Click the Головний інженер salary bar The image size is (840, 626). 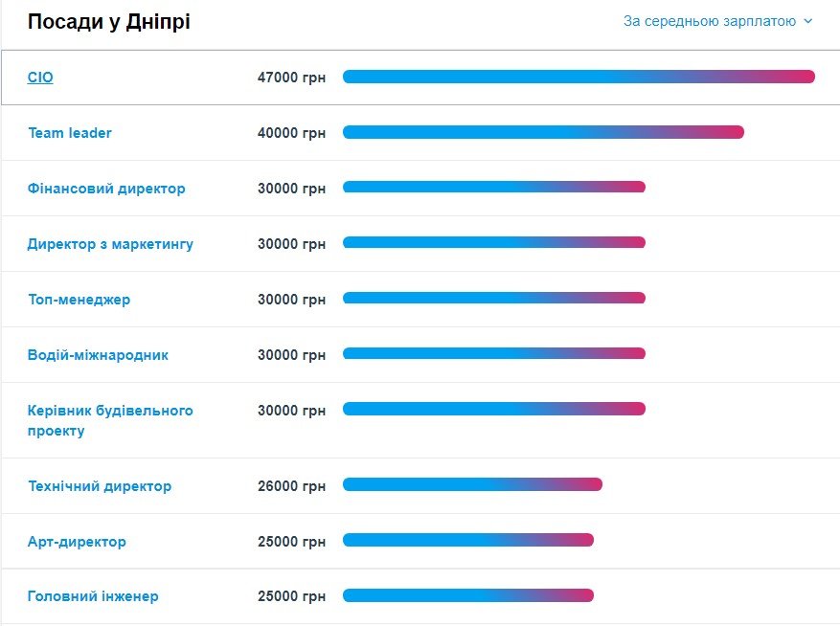[468, 595]
